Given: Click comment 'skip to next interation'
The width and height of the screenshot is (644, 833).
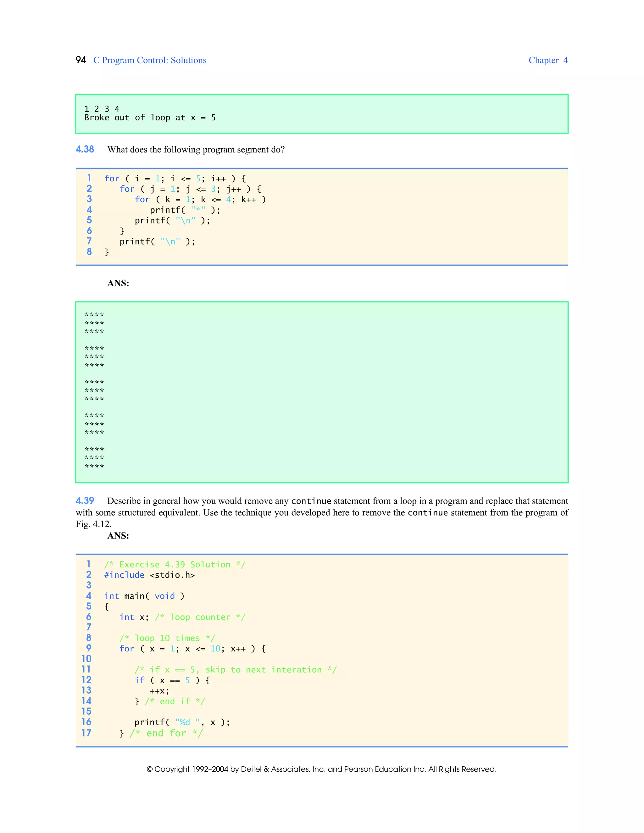Looking at the screenshot, I should [x=264, y=670].
